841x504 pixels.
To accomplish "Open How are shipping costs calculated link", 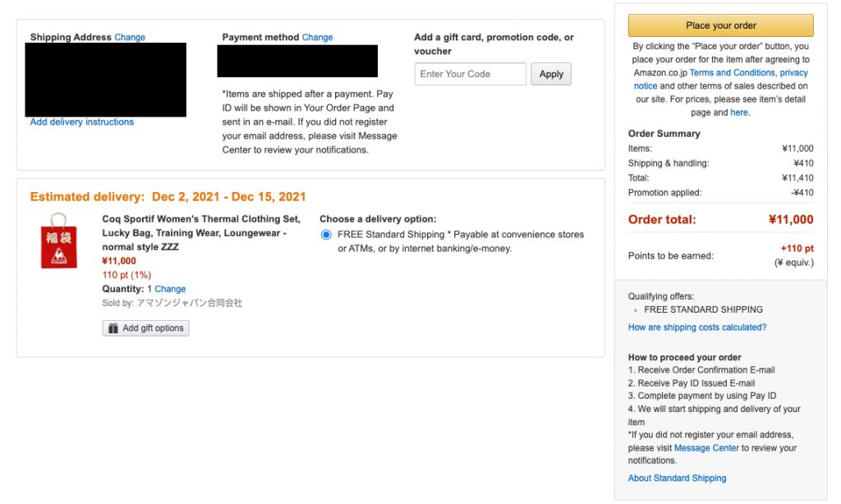I will pyautogui.click(x=696, y=327).
